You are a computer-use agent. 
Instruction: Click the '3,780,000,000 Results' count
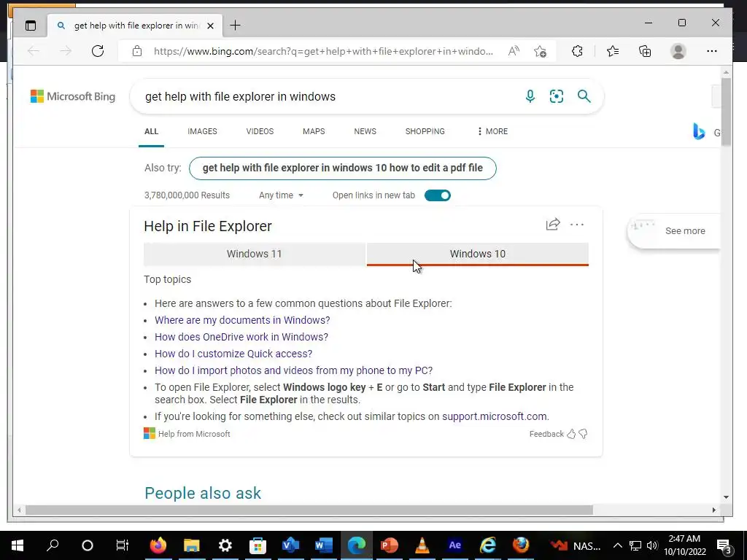point(187,195)
